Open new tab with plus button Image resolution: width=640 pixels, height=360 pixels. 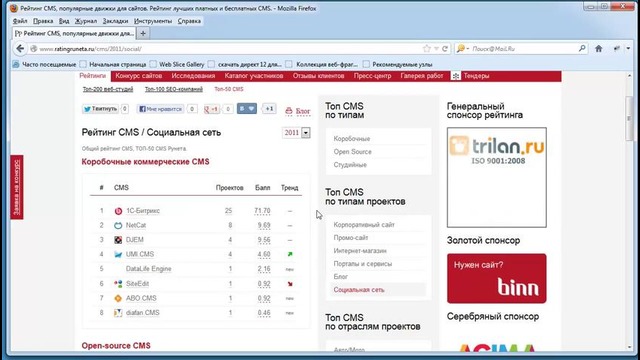[x=143, y=33]
